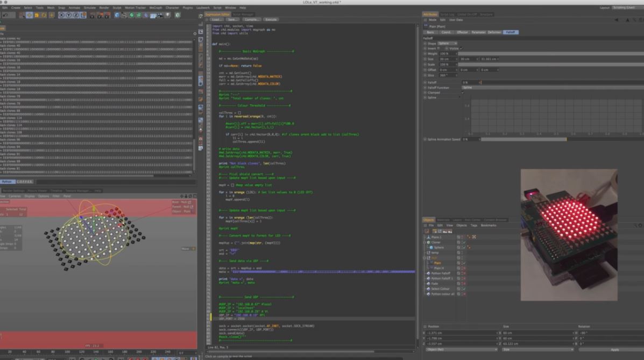Viewport: 644px width, 360px height.
Task: Toggle the Visible checkbox in Falloff
Action: [x=461, y=48]
